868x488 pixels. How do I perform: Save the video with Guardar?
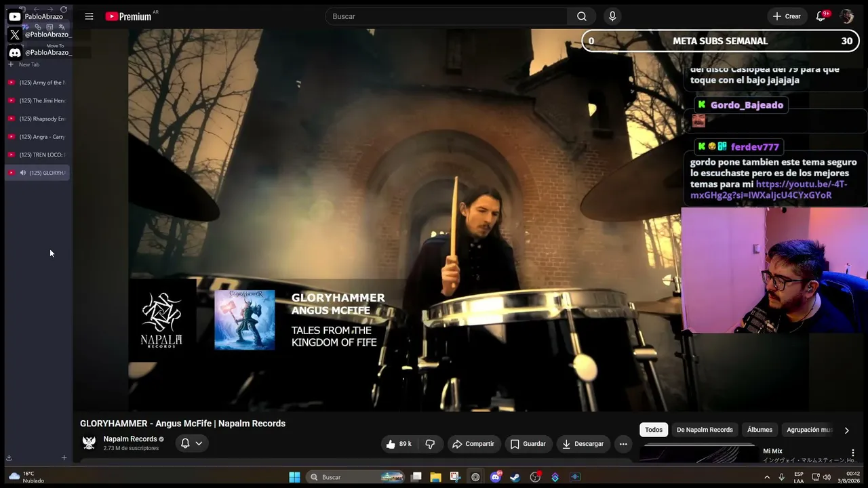pyautogui.click(x=528, y=444)
